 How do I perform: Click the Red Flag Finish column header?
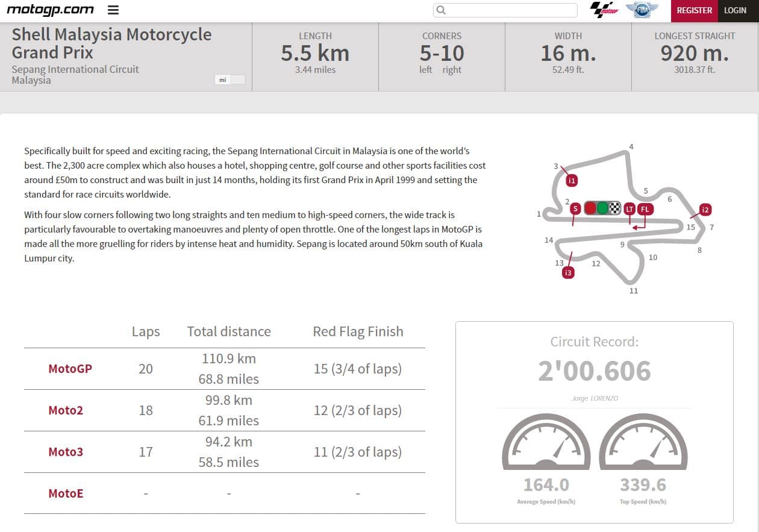(358, 331)
